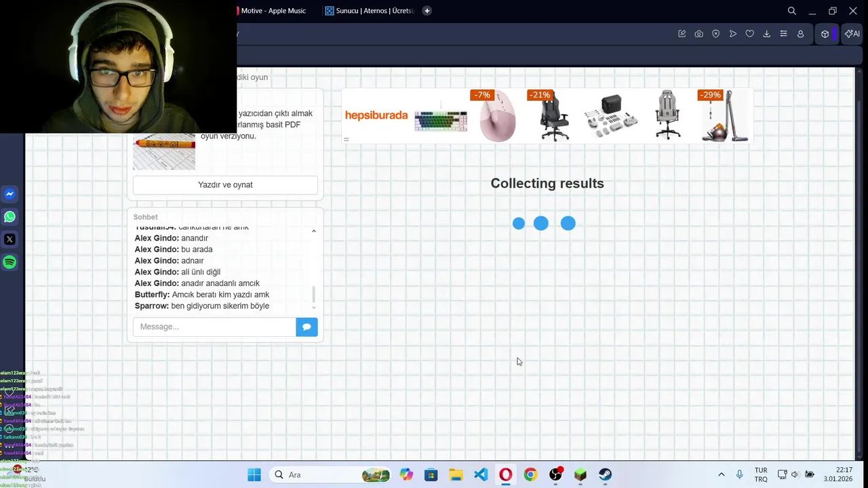The height and width of the screenshot is (488, 868).
Task: Click the battery status tray icon
Action: (809, 474)
